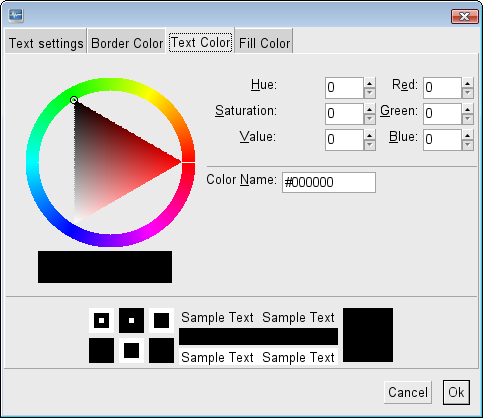The image size is (483, 418).
Task: Decrease the Saturation value with down arrow
Action: click(x=369, y=119)
